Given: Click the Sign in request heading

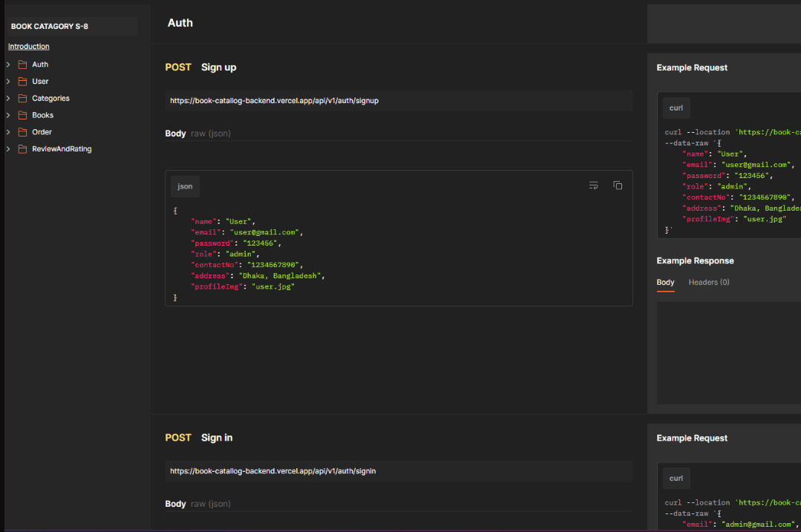Looking at the screenshot, I should tap(217, 438).
